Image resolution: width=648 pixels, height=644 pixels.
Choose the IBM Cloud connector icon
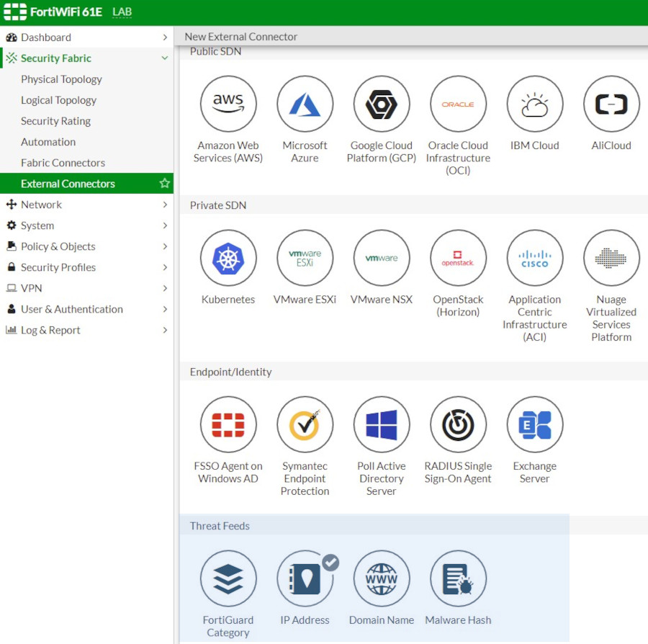click(x=535, y=104)
